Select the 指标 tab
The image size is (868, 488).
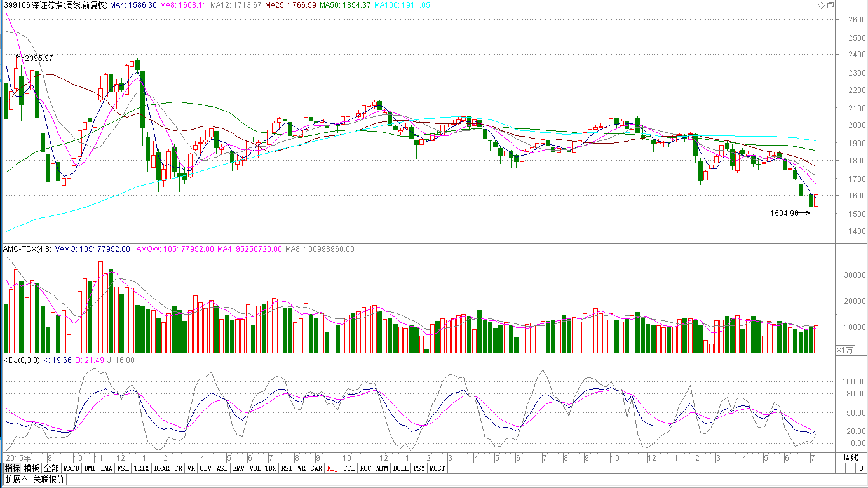(12, 468)
